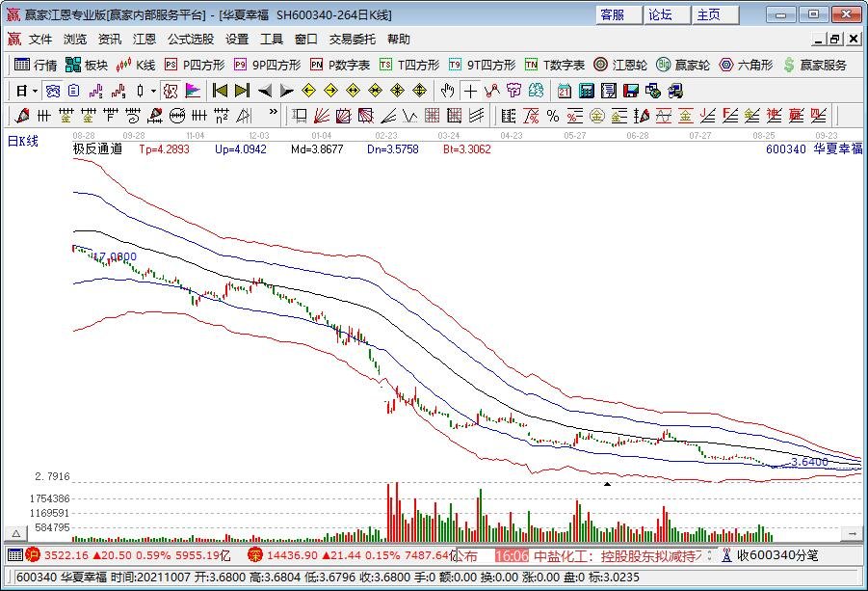Expand hidden drawing tools with » chevron
The height and width of the screenshot is (591, 868).
coord(273,116)
